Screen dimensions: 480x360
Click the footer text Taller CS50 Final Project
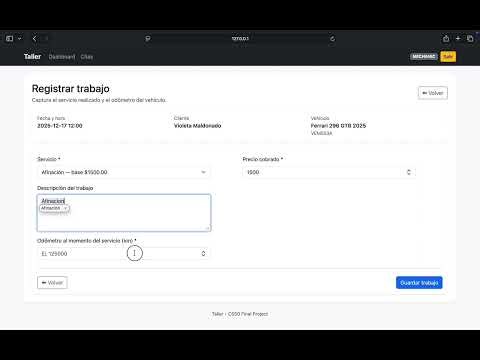click(x=240, y=314)
